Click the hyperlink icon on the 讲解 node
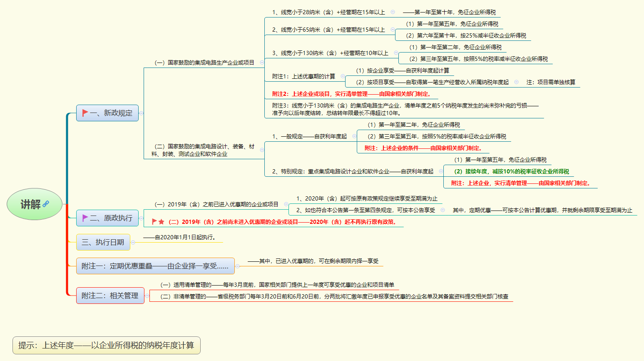 click(46, 204)
